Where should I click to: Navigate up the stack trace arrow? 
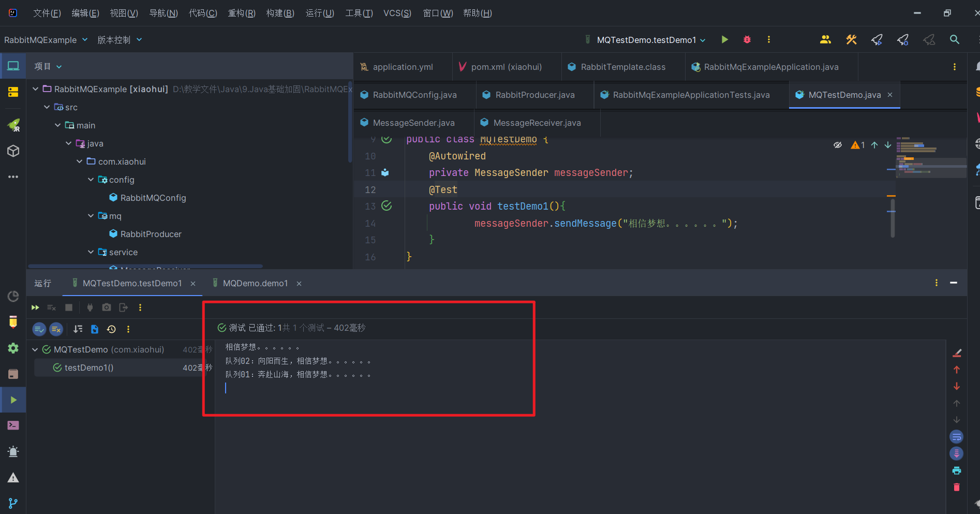957,370
